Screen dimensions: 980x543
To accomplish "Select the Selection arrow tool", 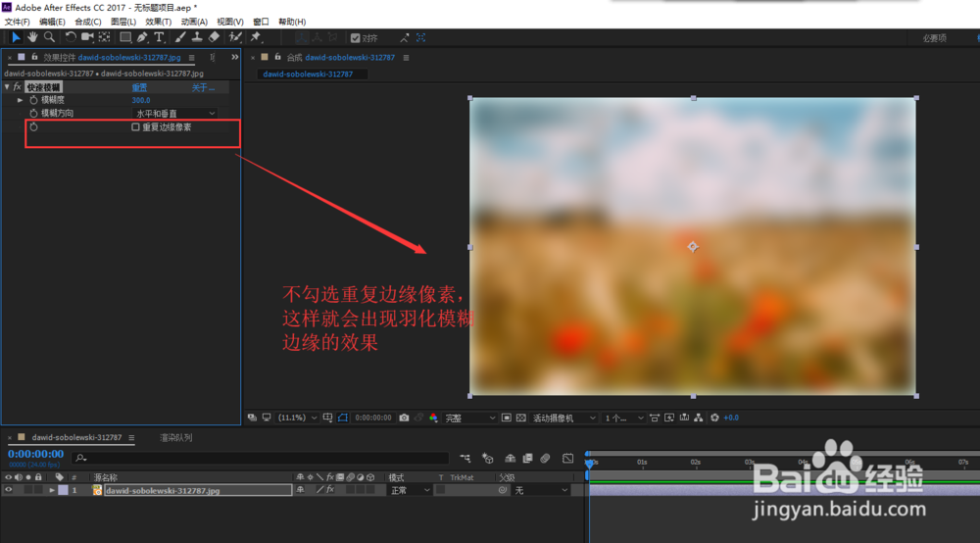I will coord(16,37).
